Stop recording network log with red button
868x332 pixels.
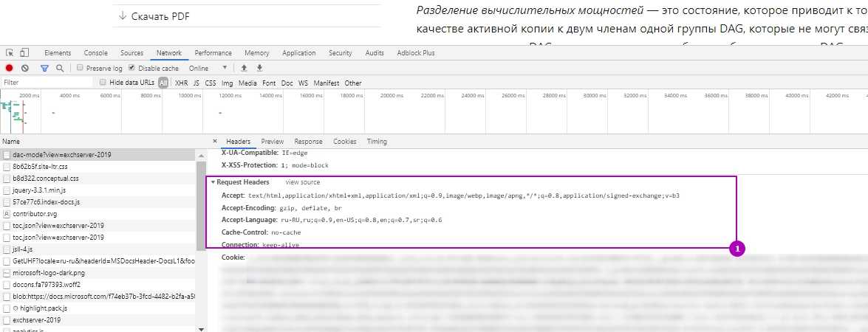(x=10, y=68)
